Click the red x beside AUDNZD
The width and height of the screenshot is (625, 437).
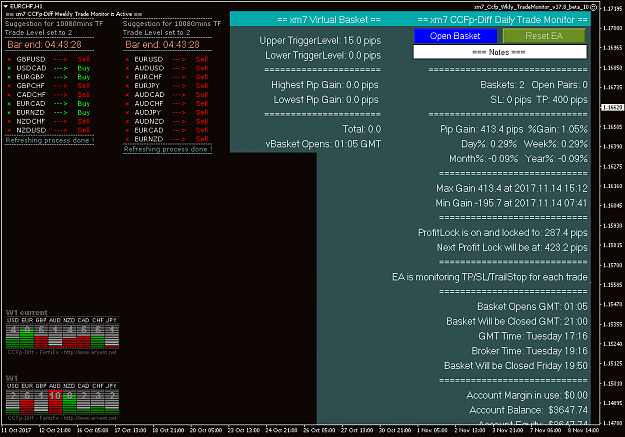pyautogui.click(x=127, y=121)
